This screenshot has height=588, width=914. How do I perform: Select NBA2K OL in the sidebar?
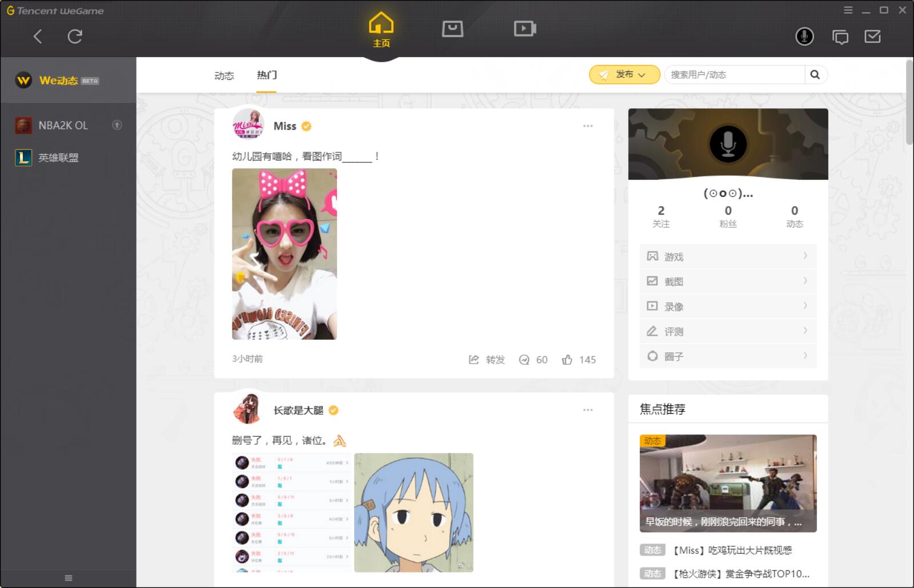point(69,125)
